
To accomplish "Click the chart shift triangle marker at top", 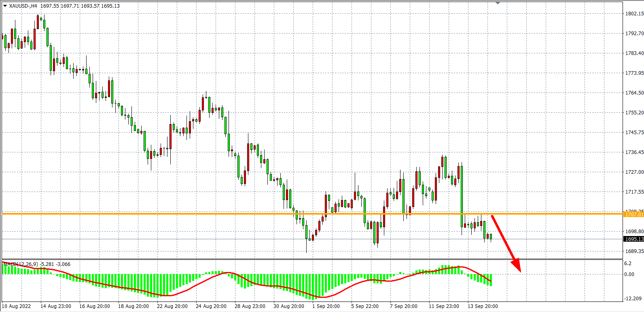I will tap(498, 3).
